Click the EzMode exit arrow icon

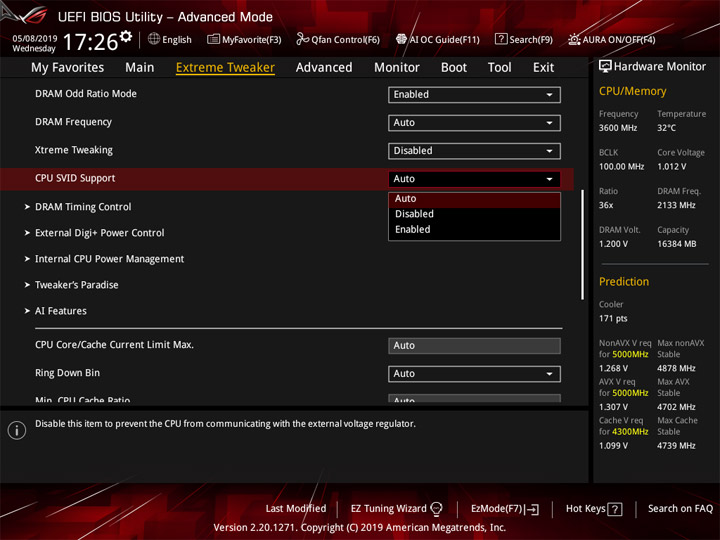[533, 509]
